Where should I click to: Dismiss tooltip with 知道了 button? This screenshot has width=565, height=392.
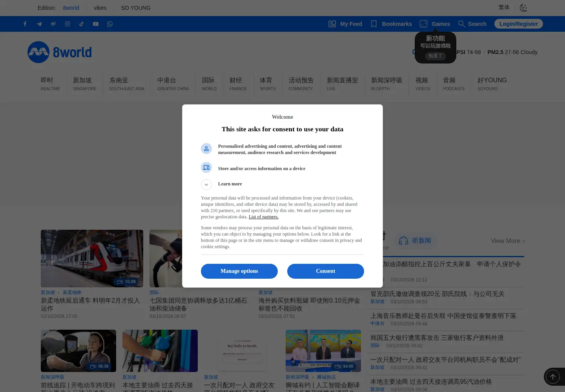coord(435,56)
